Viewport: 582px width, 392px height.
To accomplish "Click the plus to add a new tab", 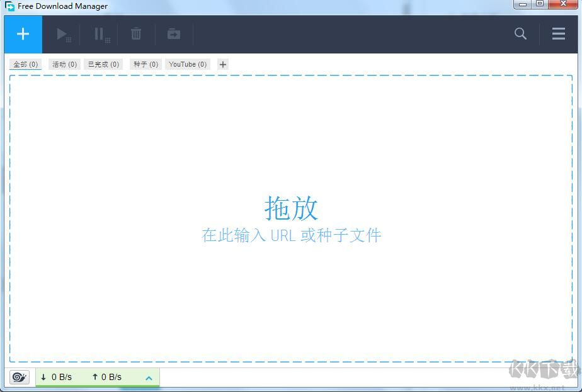I will pos(222,64).
